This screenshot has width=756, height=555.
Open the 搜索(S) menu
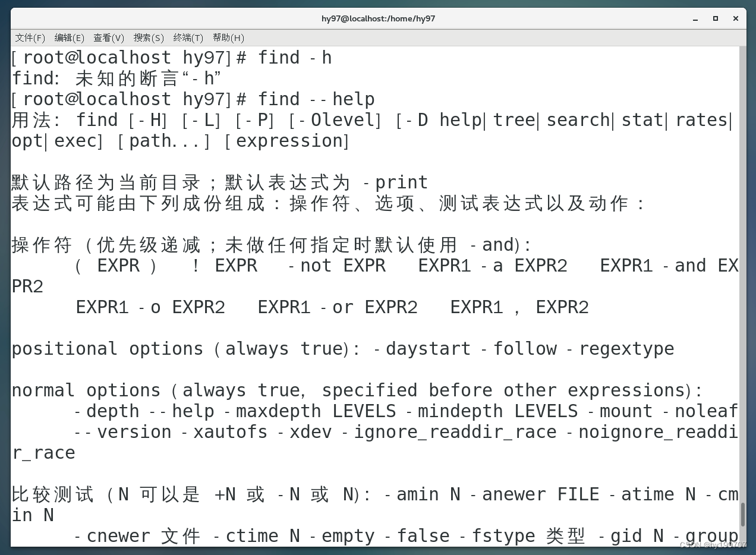[148, 37]
